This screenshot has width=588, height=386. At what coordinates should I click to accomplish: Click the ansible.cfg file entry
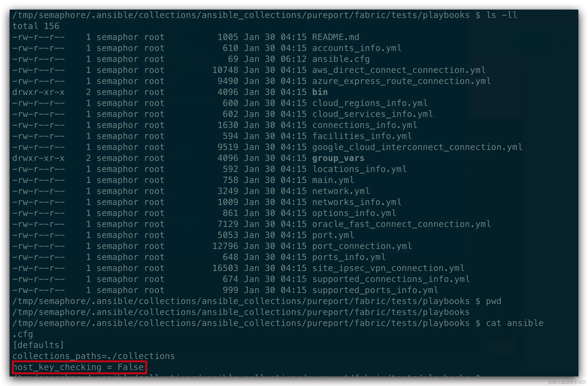click(x=341, y=59)
